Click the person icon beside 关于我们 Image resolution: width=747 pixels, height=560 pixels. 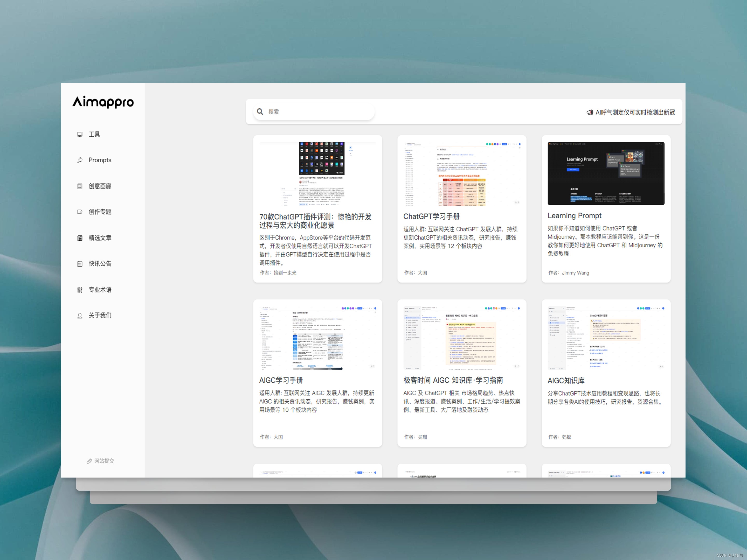80,315
